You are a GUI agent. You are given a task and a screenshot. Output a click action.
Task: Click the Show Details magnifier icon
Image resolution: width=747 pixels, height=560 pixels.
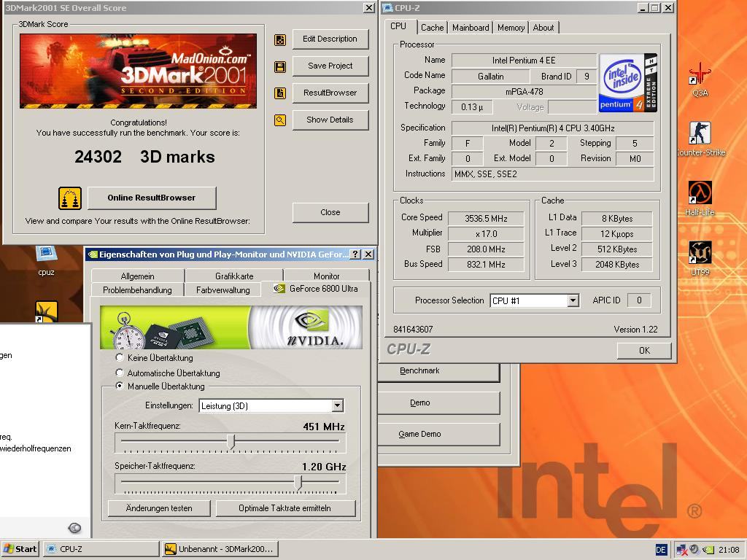pos(280,120)
